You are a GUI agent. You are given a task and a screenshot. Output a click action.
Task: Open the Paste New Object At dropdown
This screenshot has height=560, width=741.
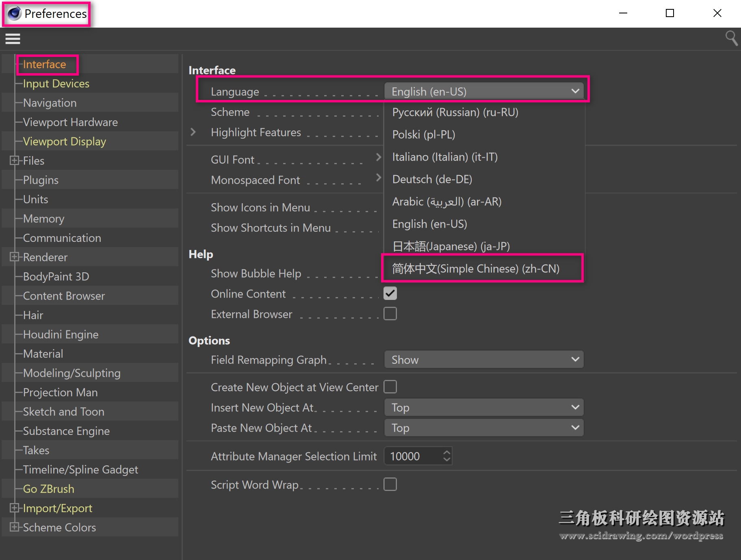tap(483, 428)
